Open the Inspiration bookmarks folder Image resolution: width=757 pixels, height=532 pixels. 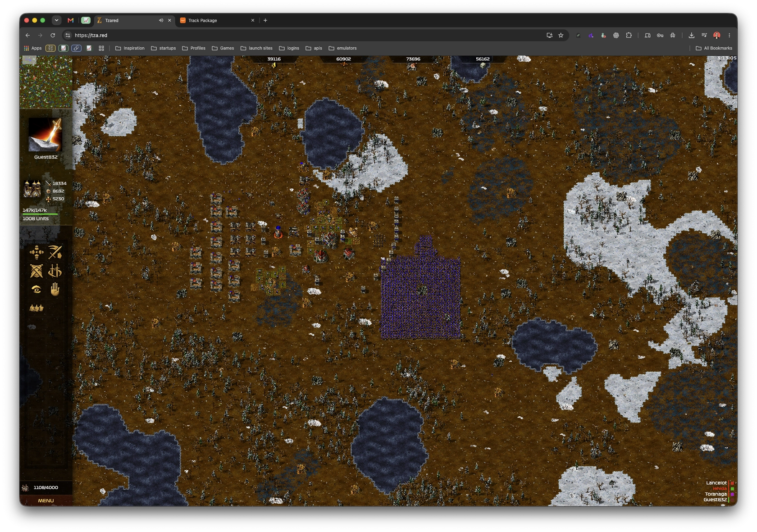pos(130,48)
